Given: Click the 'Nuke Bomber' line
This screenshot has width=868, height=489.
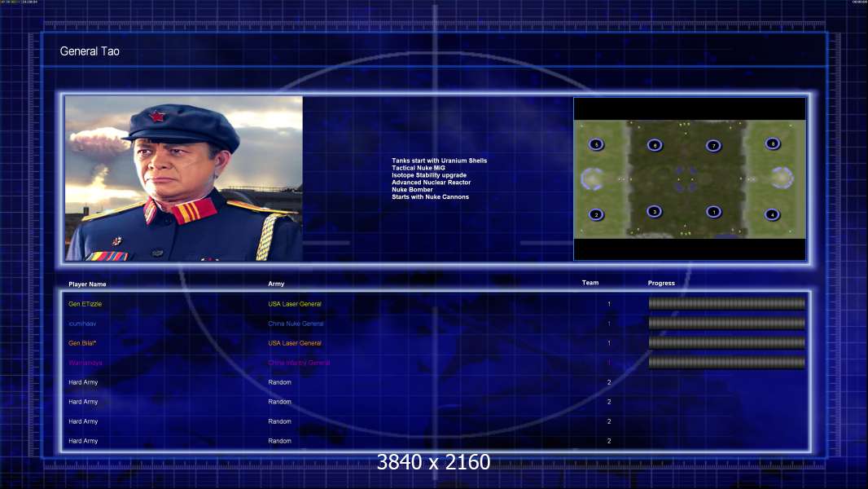Looking at the screenshot, I should pyautogui.click(x=412, y=189).
